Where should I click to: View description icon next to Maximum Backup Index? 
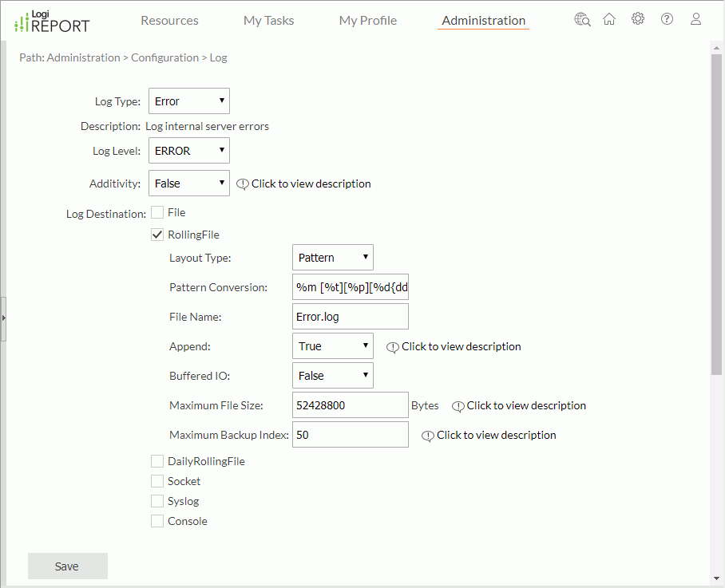428,436
